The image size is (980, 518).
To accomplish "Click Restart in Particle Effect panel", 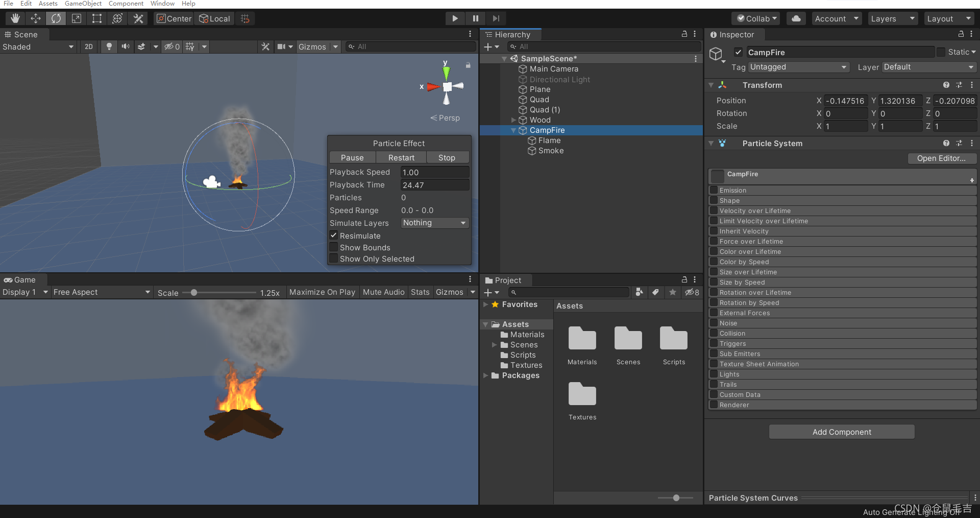I will (x=401, y=157).
